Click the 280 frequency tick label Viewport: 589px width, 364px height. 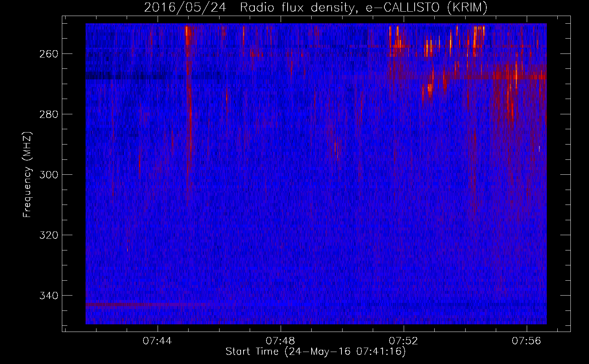pos(48,114)
